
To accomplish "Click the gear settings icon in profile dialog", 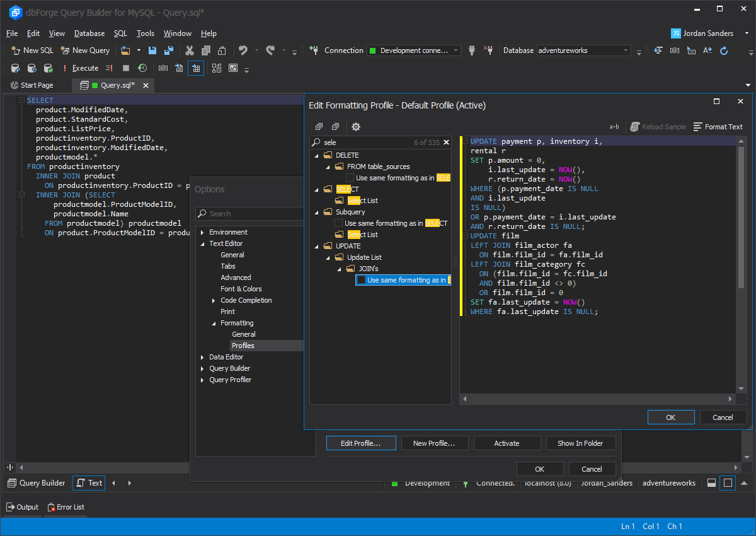I will tap(356, 127).
